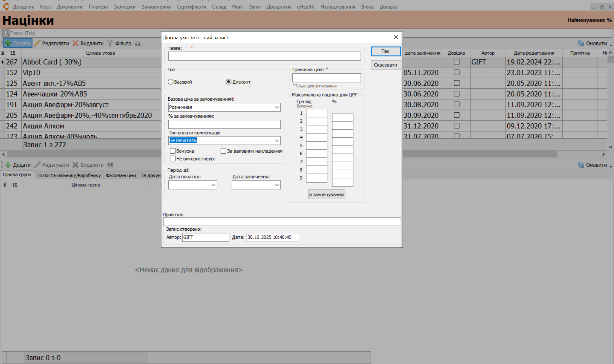Click the search magnifier icon
The height and width of the screenshot is (364, 614).
coord(6,33)
